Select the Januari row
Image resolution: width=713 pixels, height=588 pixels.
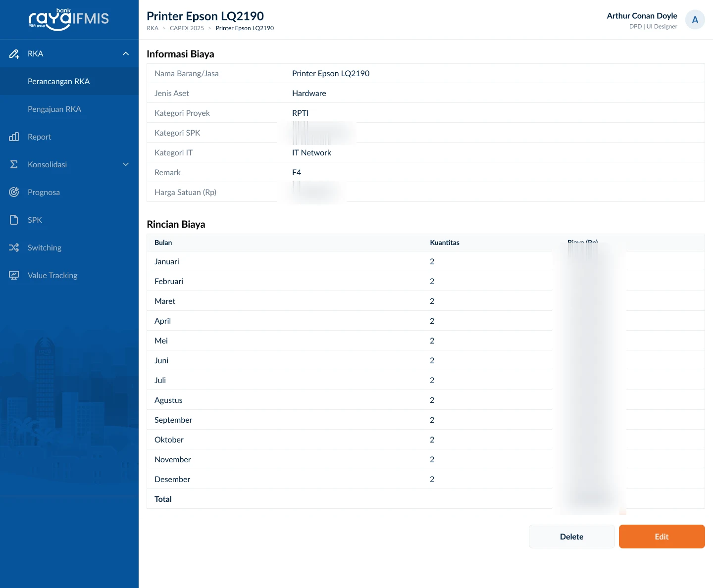(x=426, y=261)
